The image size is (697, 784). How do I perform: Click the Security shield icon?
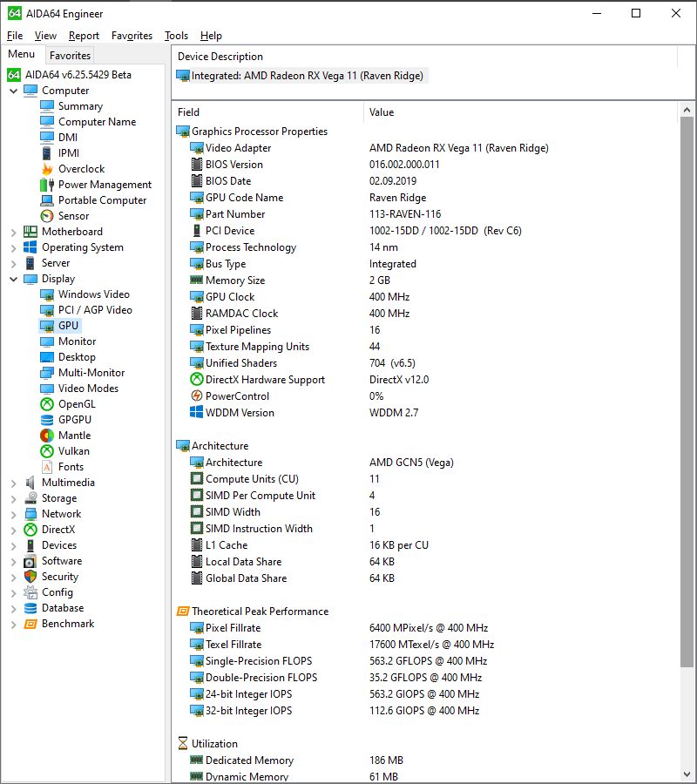coord(30,577)
